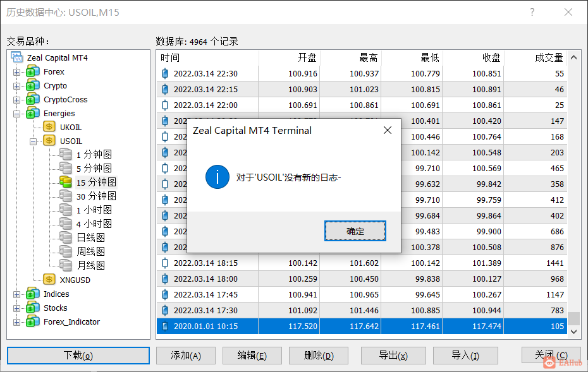The height and width of the screenshot is (372, 588).
Task: Expand the Stocks tree node
Action: [16, 308]
